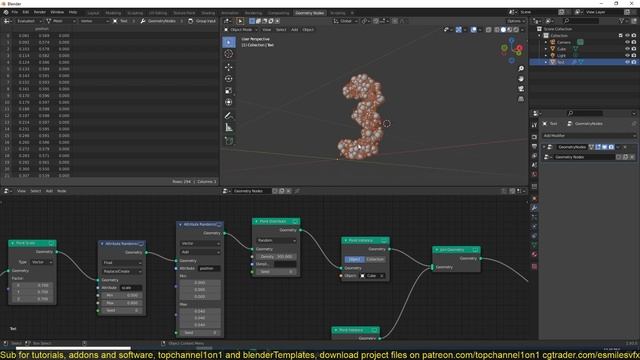Click the outliner filter funnel icon
Image resolution: width=640 pixels, height=360 pixels.
click(621, 21)
